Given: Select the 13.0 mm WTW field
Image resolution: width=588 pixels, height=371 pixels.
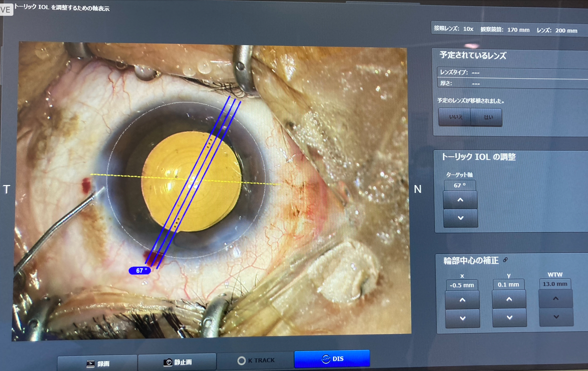Looking at the screenshot, I should point(555,284).
